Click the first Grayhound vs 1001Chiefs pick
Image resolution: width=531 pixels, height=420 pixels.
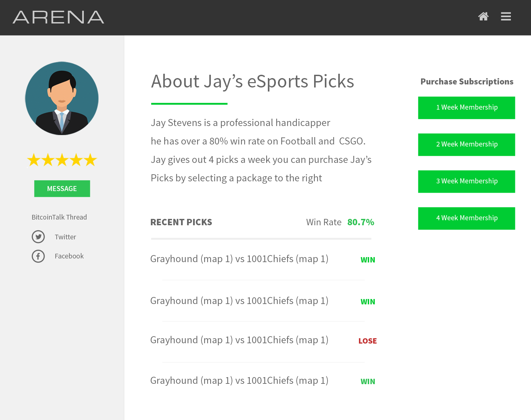click(239, 259)
